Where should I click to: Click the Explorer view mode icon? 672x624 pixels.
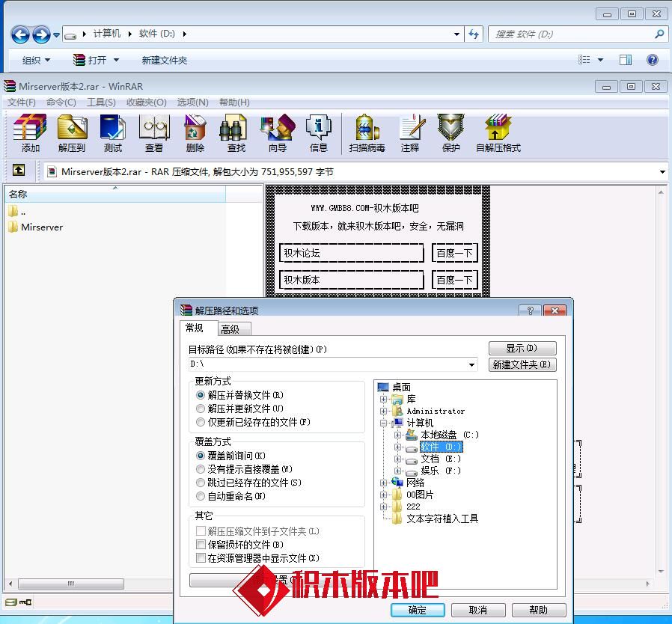[584, 60]
